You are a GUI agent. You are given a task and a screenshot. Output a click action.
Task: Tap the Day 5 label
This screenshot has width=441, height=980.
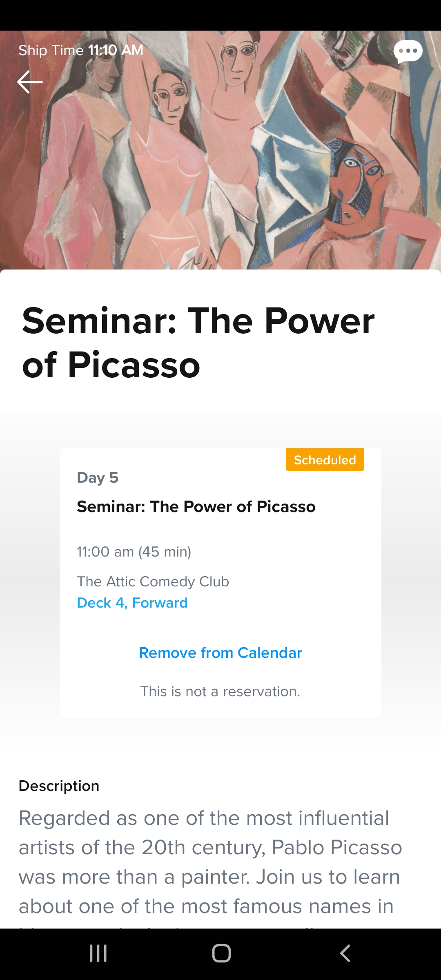[98, 477]
